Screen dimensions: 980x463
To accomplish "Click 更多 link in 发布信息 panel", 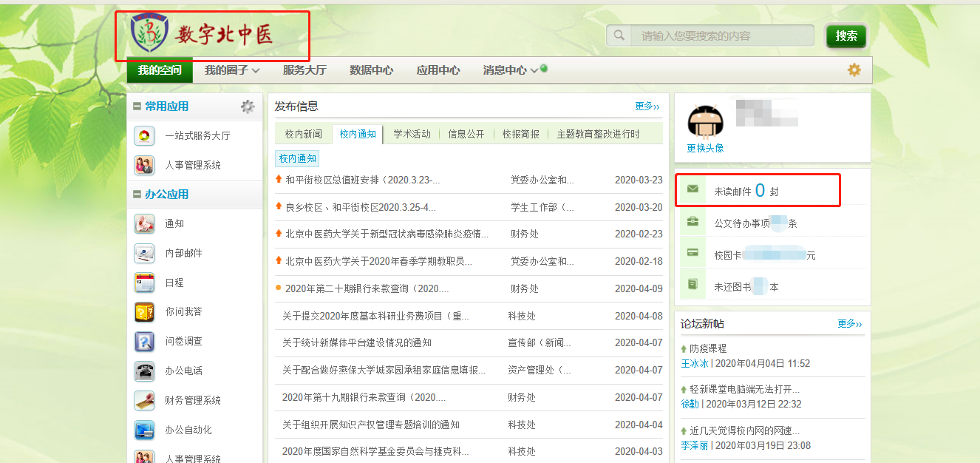I will 647,107.
